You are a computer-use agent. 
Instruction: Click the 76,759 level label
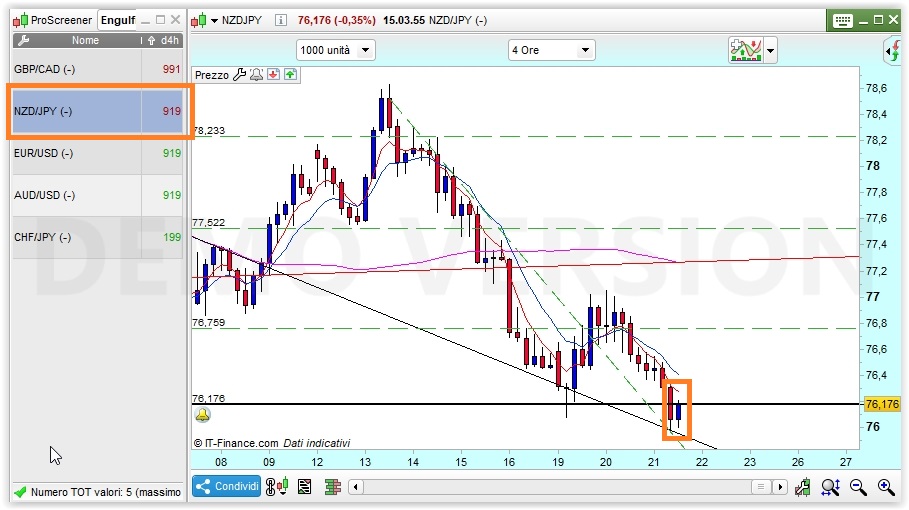(209, 323)
